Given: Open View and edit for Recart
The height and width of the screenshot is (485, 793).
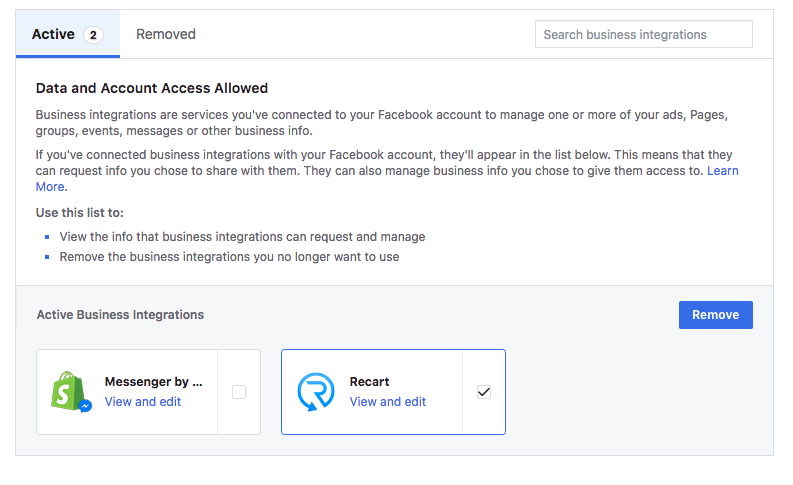Looking at the screenshot, I should click(x=387, y=402).
